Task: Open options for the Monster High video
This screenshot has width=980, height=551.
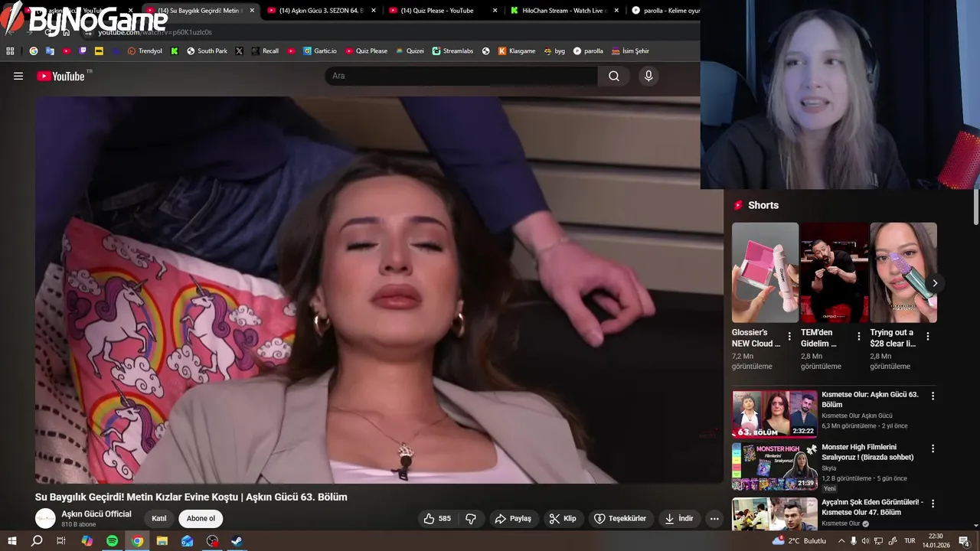Action: (x=933, y=448)
